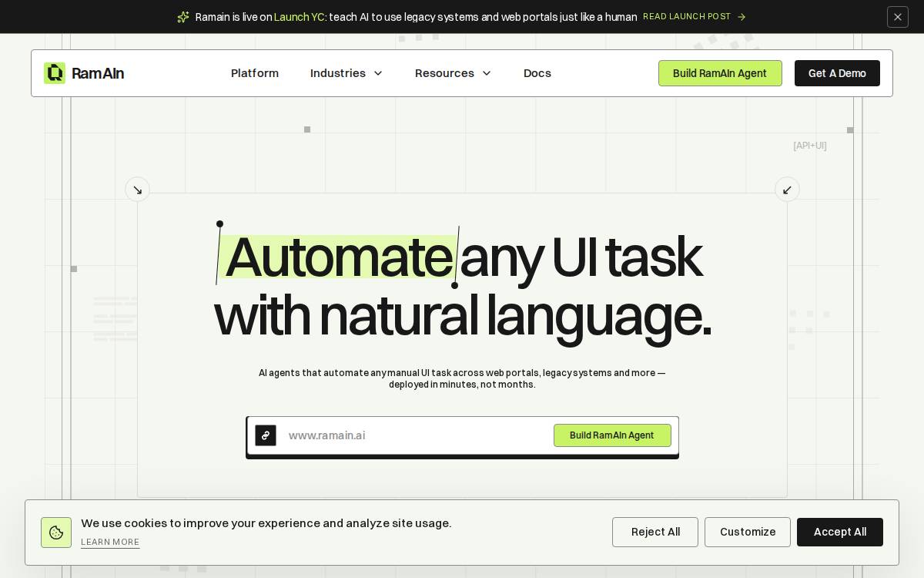Viewport: 924px width, 578px height.
Task: Expand the Resources dropdown
Action: 453,73
